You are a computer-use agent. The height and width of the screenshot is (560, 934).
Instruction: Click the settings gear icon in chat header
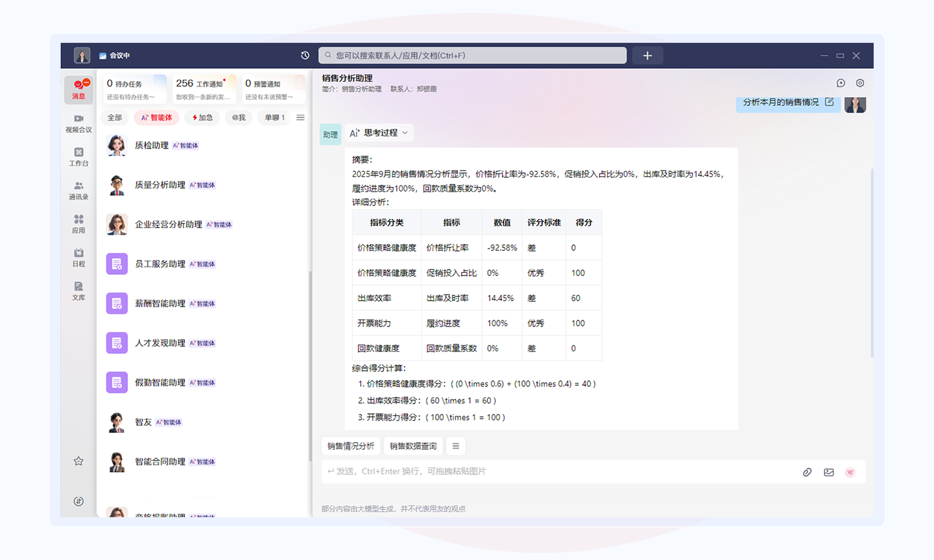[860, 83]
